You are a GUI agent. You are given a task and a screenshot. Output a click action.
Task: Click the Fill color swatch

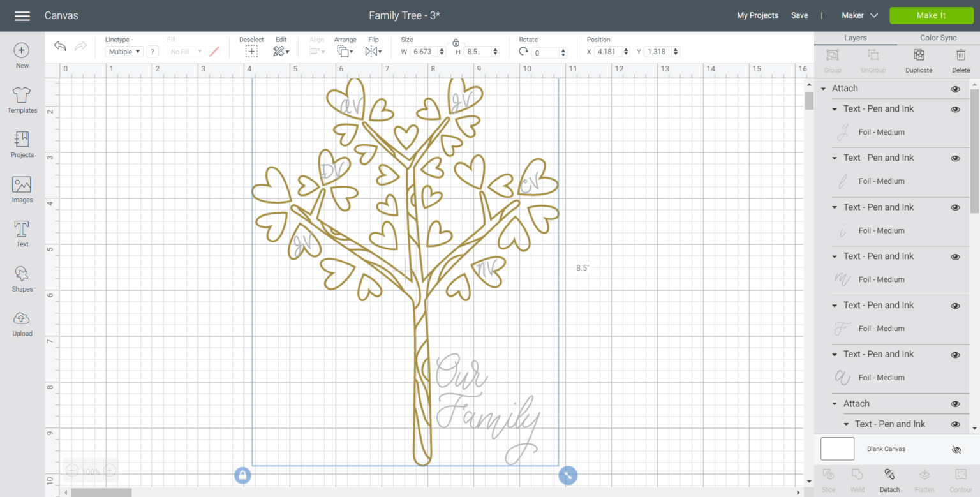pos(214,52)
